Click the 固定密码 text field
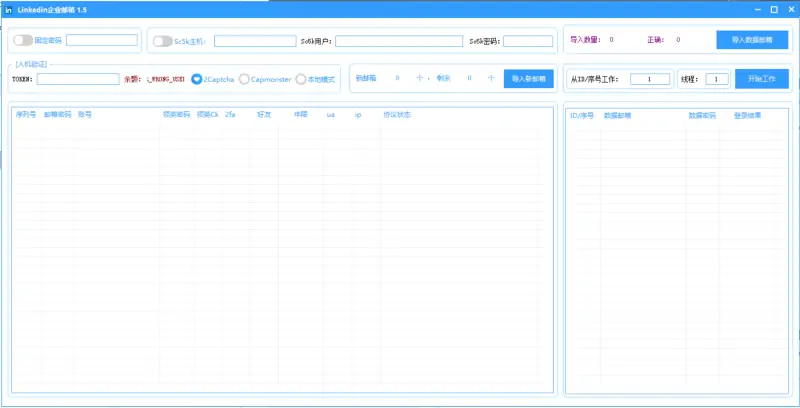Viewport: 800px width, 408px height. tap(102, 41)
